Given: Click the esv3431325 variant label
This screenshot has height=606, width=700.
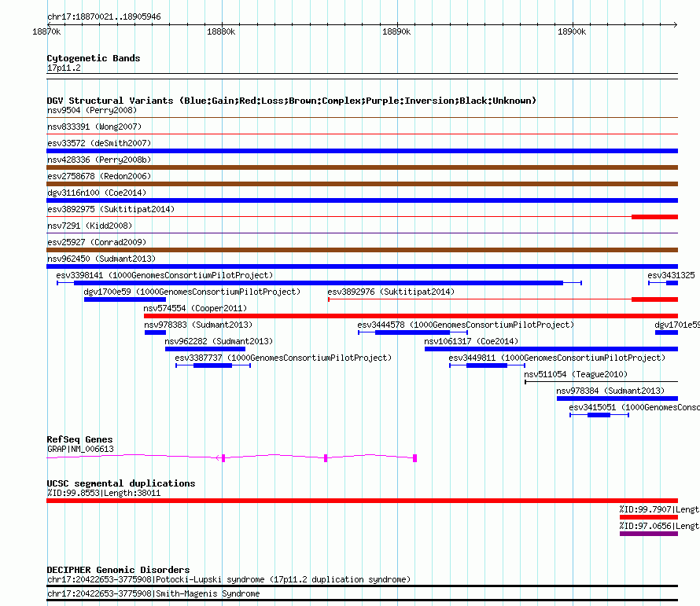Looking at the screenshot, I should pyautogui.click(x=671, y=275).
